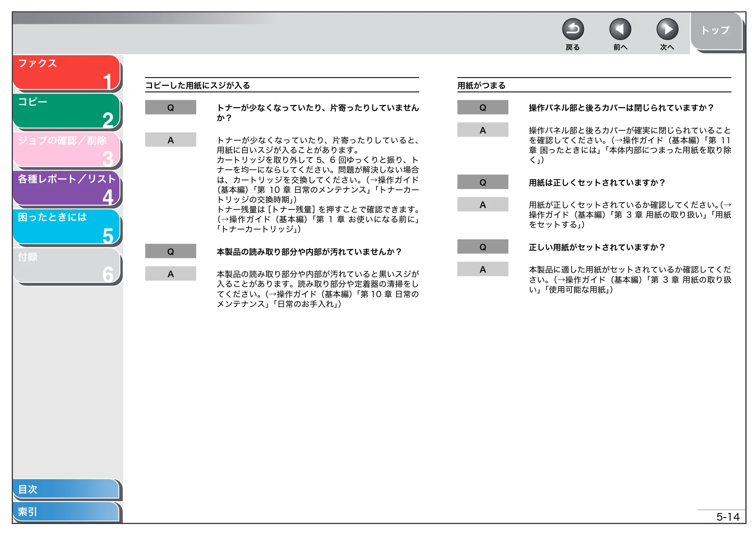Click question 本製品の読み取り部分や内部が汚れていませんか？

309,252
